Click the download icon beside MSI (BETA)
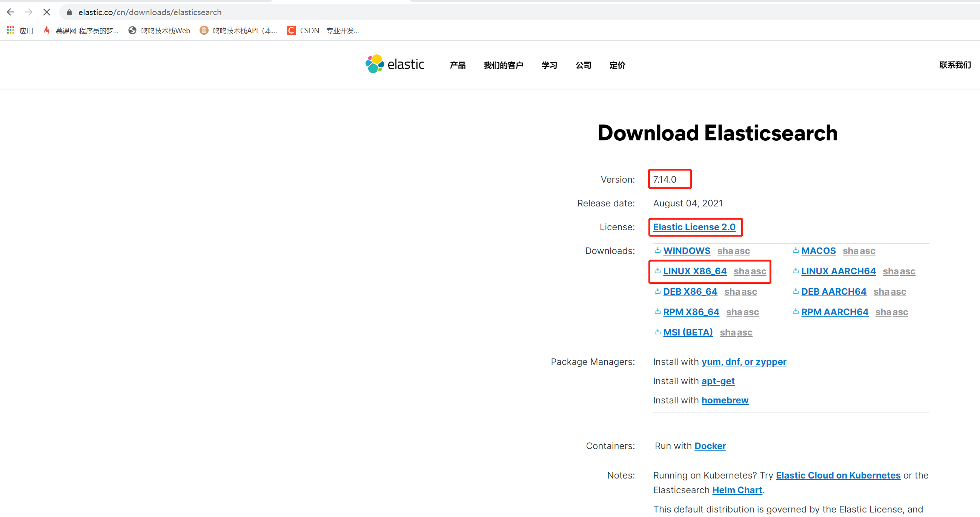The height and width of the screenshot is (517, 980). click(x=657, y=332)
